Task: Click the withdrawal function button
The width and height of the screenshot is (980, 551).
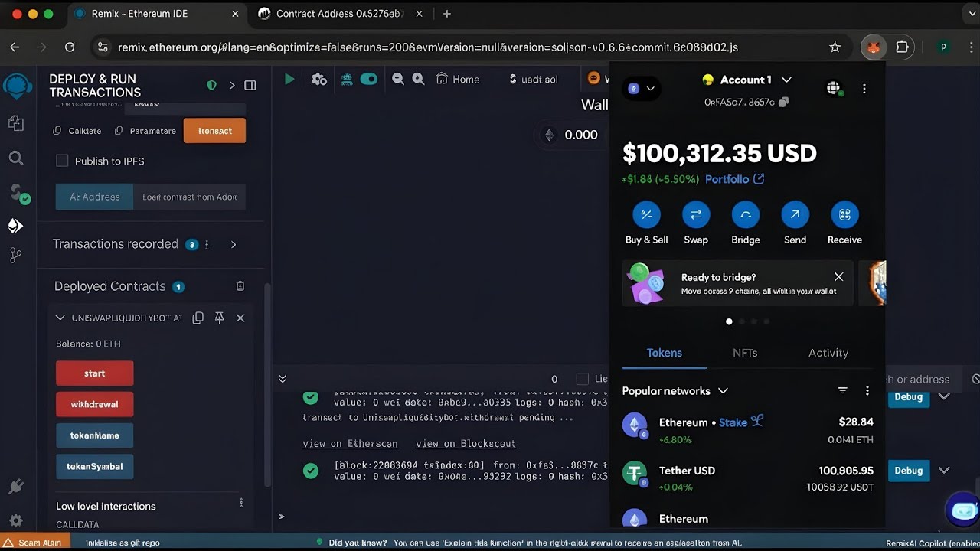Action: 95,404
